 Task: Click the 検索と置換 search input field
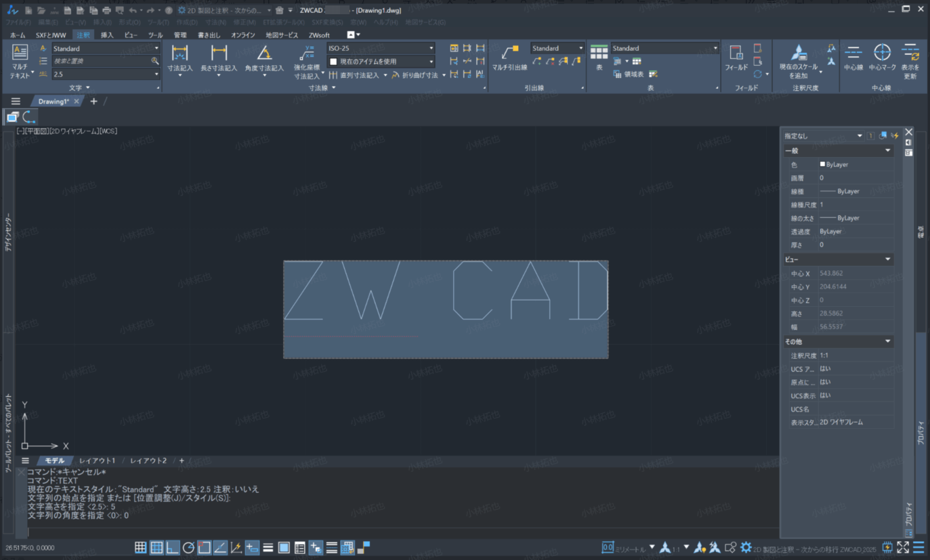[x=101, y=61]
